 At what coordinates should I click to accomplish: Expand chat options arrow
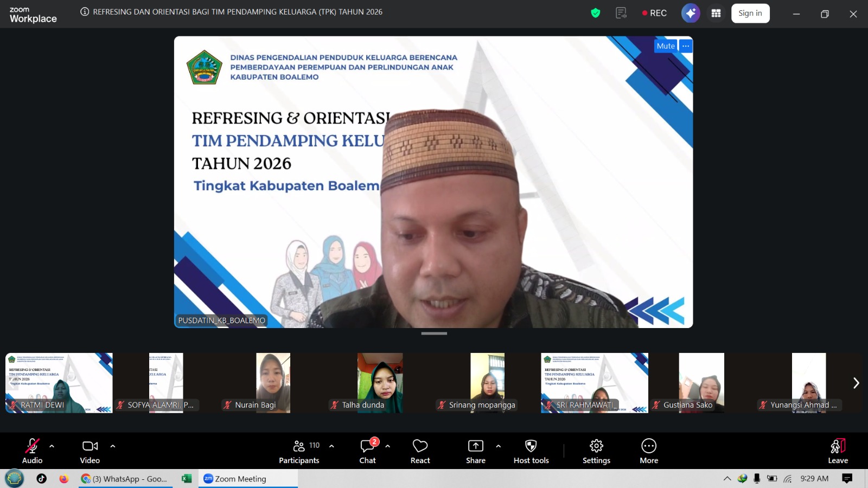[388, 446]
